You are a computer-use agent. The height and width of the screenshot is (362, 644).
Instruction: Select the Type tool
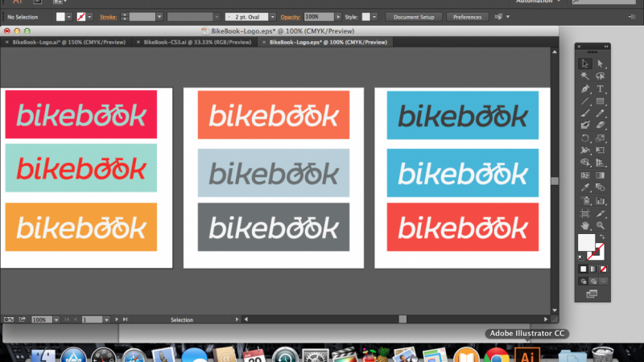pos(600,88)
